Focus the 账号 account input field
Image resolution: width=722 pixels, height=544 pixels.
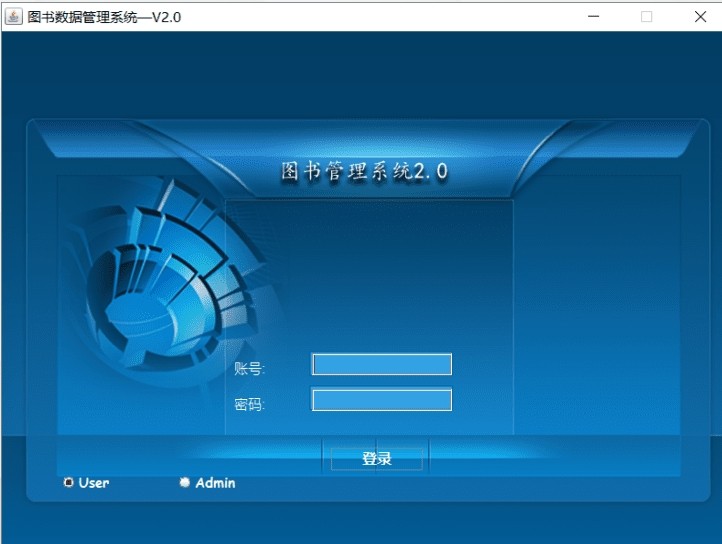click(x=382, y=365)
